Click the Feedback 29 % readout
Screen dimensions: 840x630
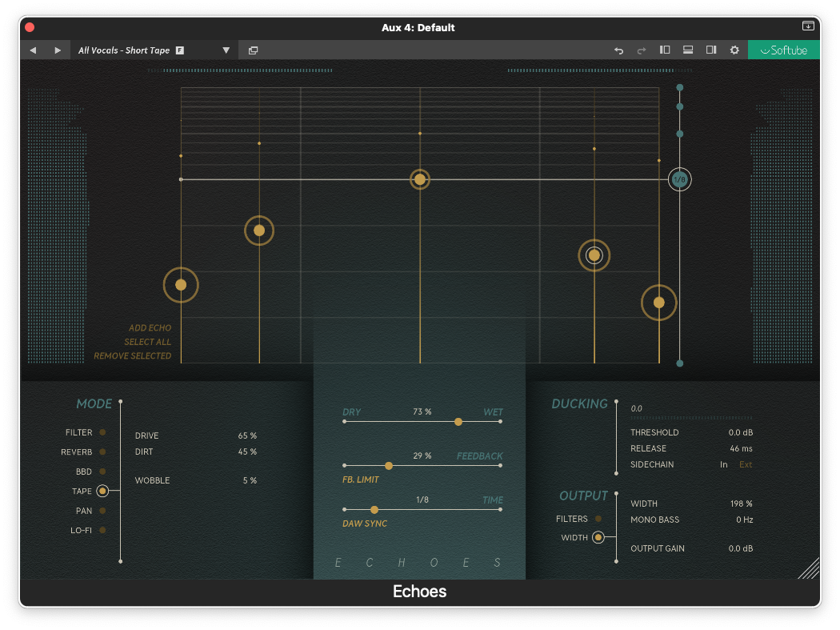tap(422, 455)
